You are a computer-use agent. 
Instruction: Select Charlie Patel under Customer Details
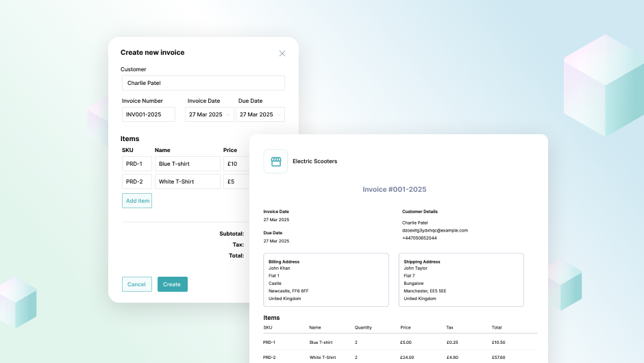pos(414,223)
